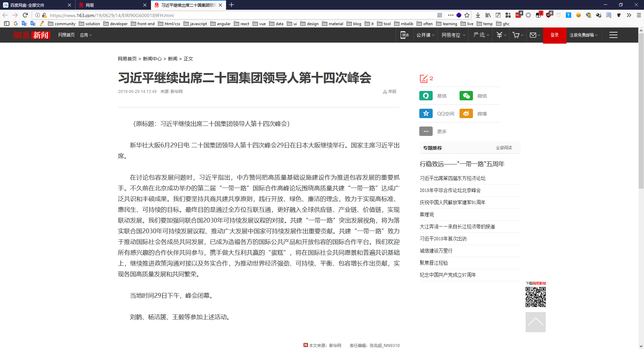Open 聚焦晋江经验 link
The width and height of the screenshot is (644, 349).
(434, 263)
